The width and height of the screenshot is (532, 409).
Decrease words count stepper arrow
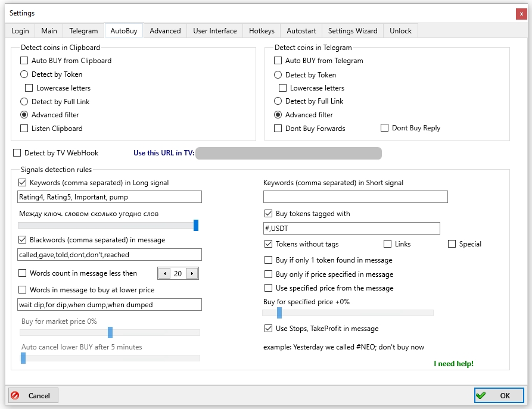165,273
